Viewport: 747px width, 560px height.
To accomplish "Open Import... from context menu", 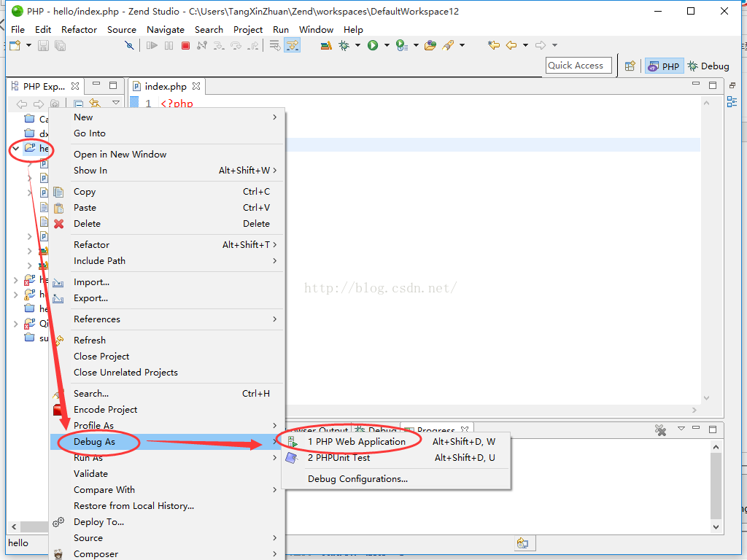I will pyautogui.click(x=167, y=282).
